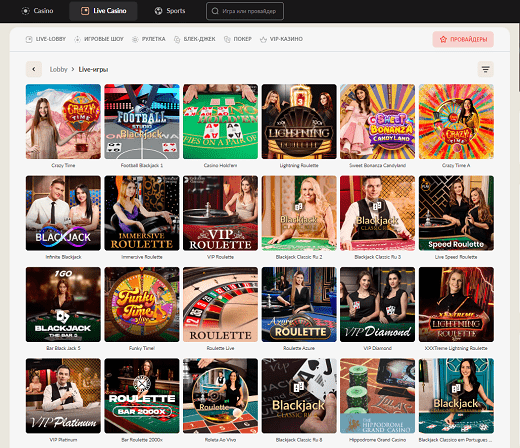The image size is (520, 448).
Task: Select the Live Casino tab
Action: click(x=103, y=11)
